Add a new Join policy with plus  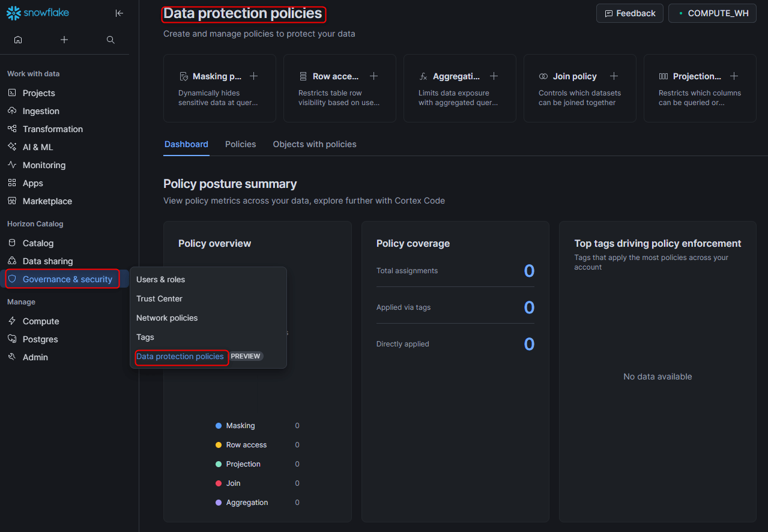click(x=614, y=76)
